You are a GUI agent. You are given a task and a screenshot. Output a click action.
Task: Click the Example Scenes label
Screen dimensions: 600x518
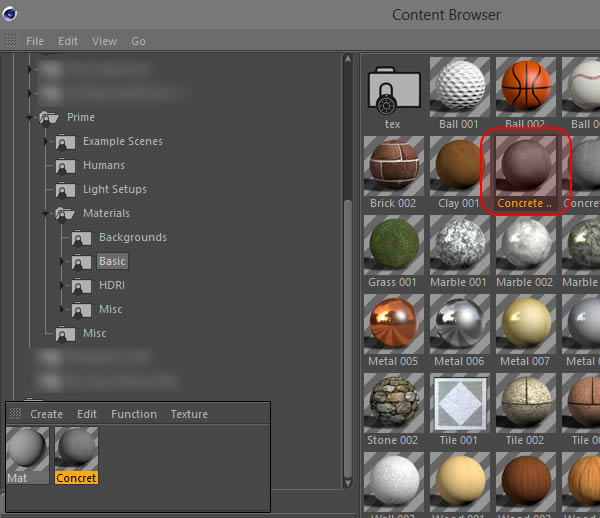[123, 142]
